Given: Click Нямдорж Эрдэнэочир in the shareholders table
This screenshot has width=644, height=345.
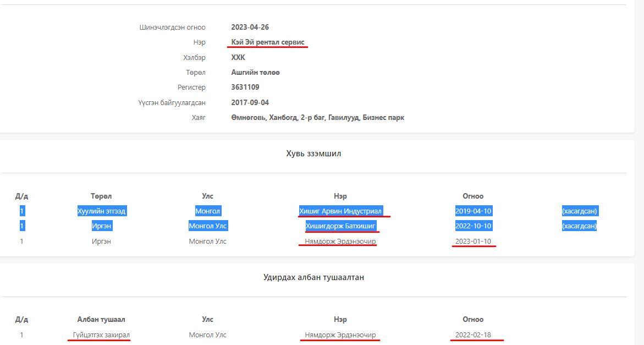Looking at the screenshot, I should pyautogui.click(x=340, y=241).
